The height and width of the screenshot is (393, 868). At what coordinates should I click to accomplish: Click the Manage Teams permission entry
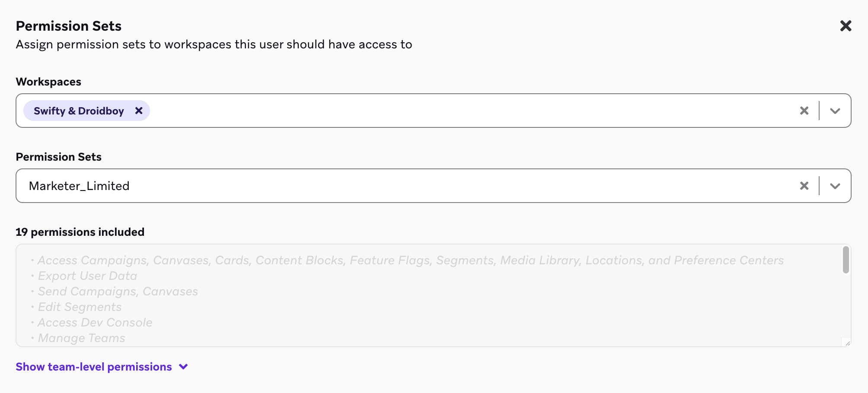pos(82,338)
